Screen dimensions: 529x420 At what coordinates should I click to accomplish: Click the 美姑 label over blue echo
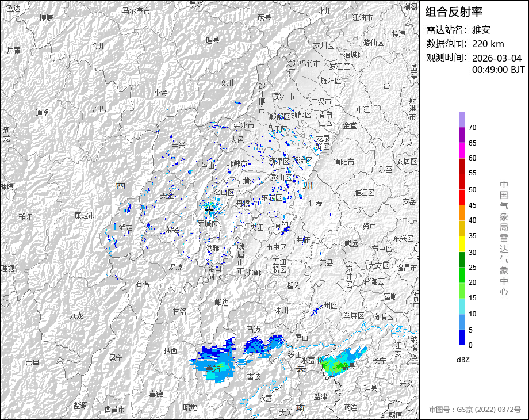click(x=213, y=368)
